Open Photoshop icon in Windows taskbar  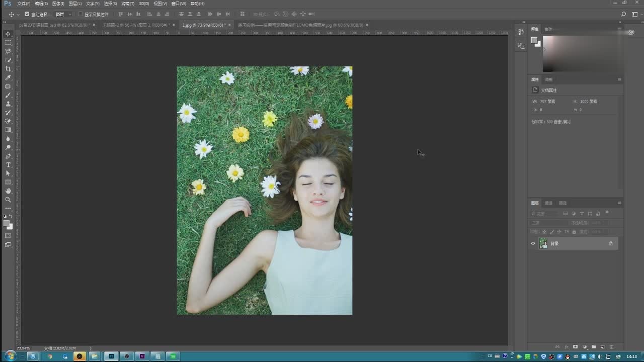point(111,356)
